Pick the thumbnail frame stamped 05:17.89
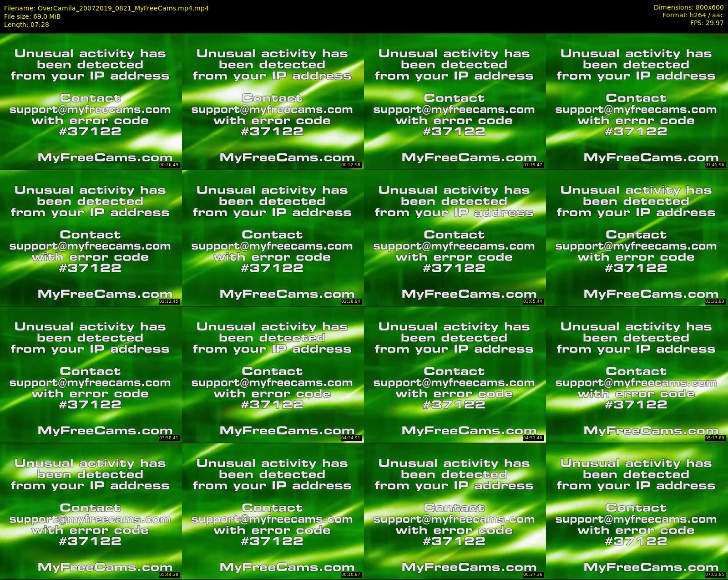728x580 pixels. tap(637, 375)
